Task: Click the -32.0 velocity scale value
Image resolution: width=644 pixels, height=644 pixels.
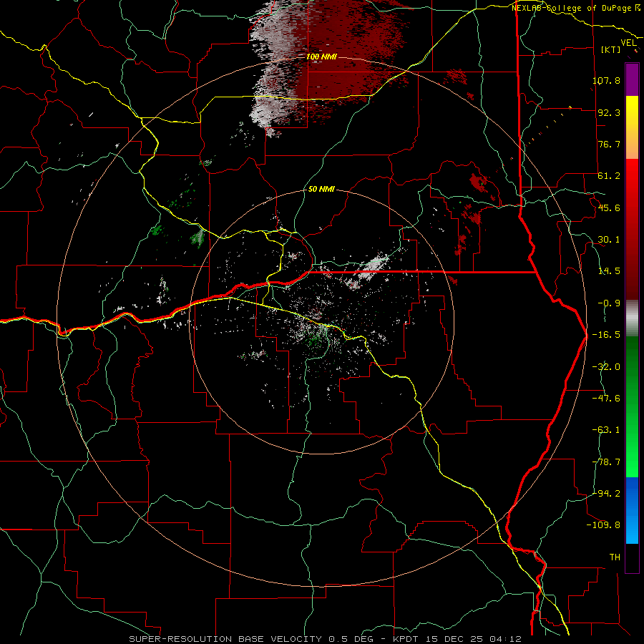Action: (606, 367)
